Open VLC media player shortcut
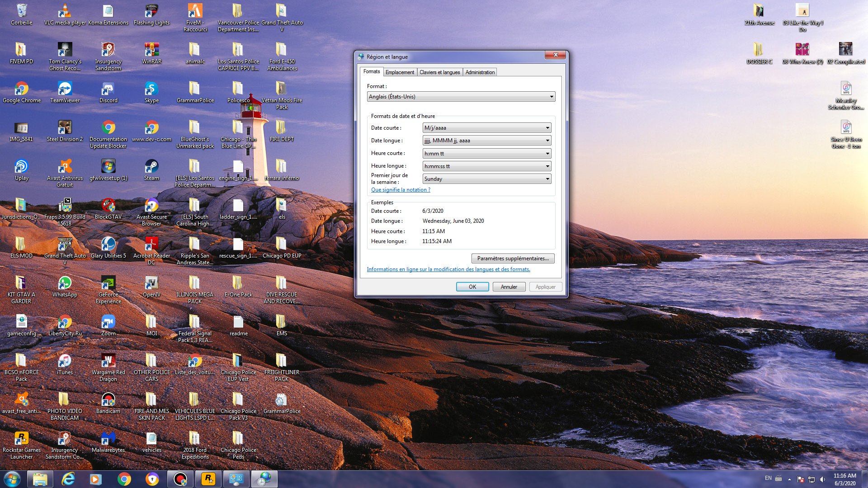Screen dimensions: 868x488 pos(65,11)
